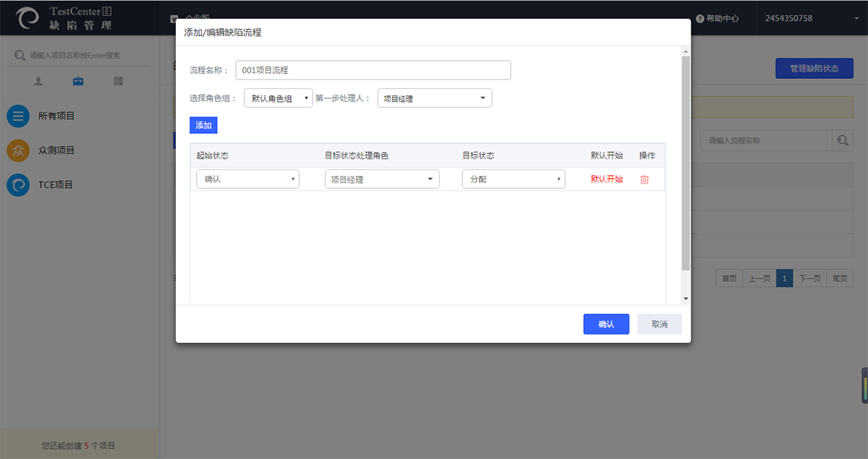This screenshot has height=459, width=868.
Task: Click the QR grid icon in sidebar
Action: click(x=118, y=81)
